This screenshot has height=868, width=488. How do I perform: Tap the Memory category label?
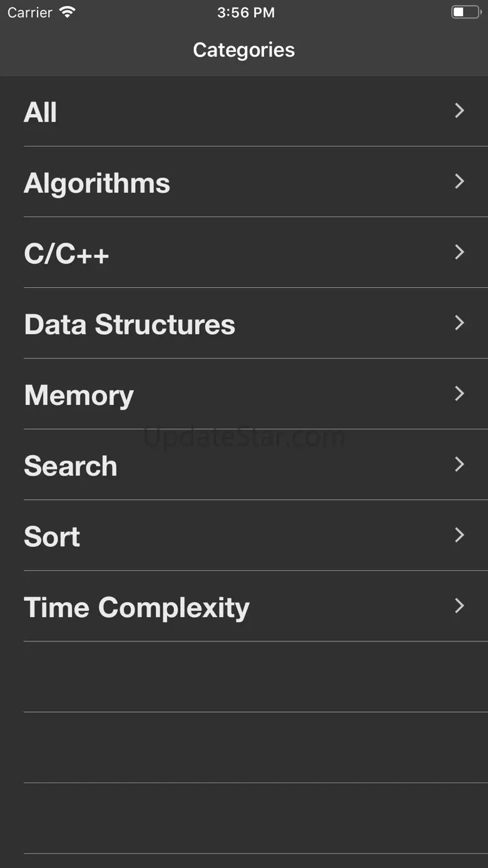(79, 395)
